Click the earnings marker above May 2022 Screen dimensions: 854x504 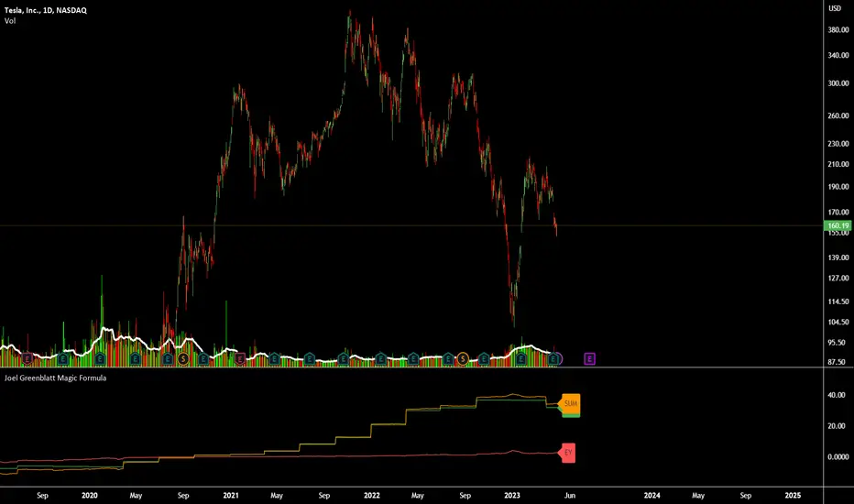pos(413,359)
